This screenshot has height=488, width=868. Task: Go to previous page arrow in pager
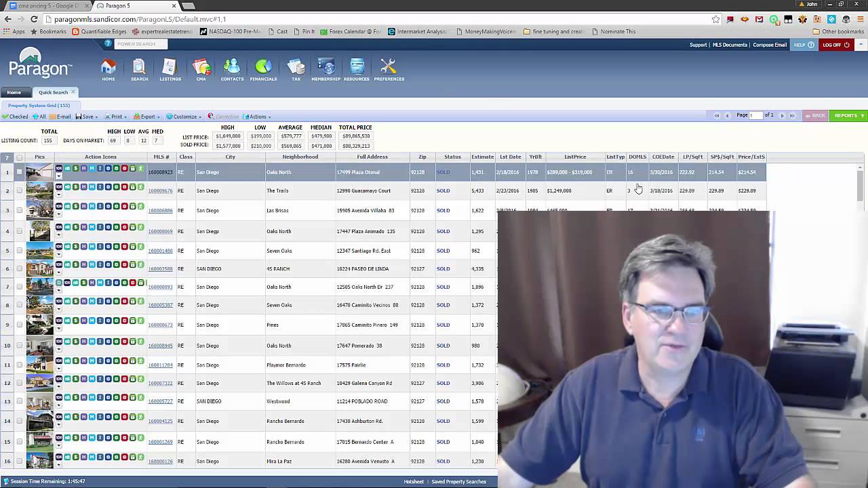(x=727, y=115)
